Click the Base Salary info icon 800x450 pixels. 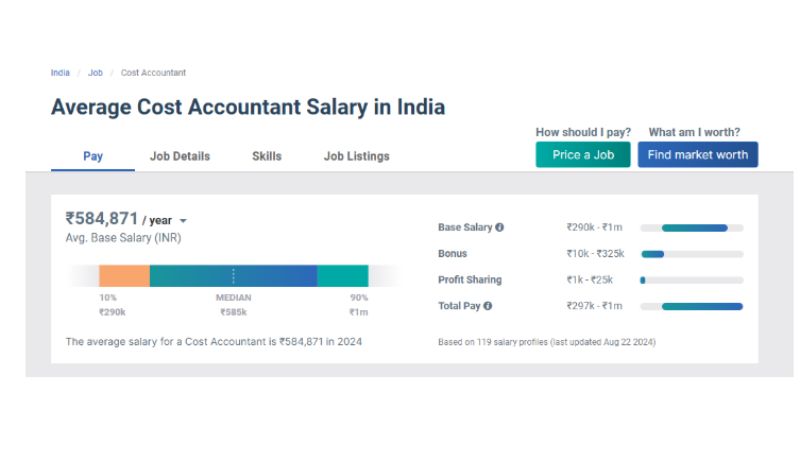[x=500, y=228]
